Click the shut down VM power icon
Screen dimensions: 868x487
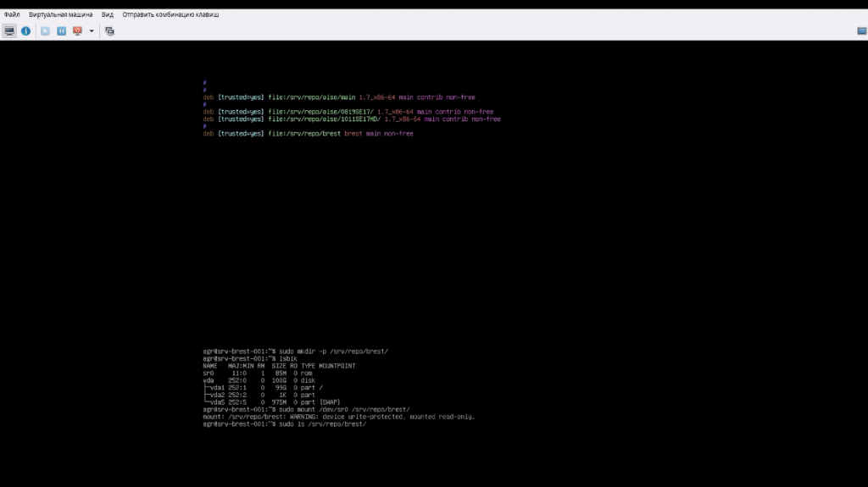coord(77,31)
